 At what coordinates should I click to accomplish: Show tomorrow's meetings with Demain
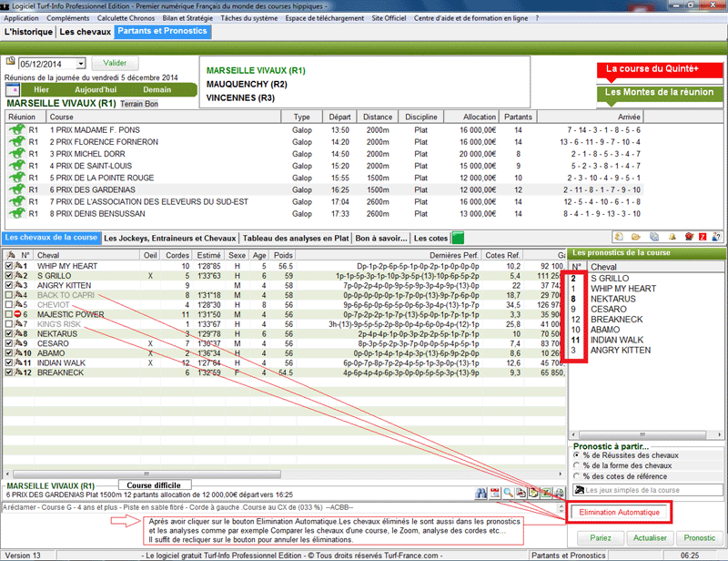(x=157, y=89)
